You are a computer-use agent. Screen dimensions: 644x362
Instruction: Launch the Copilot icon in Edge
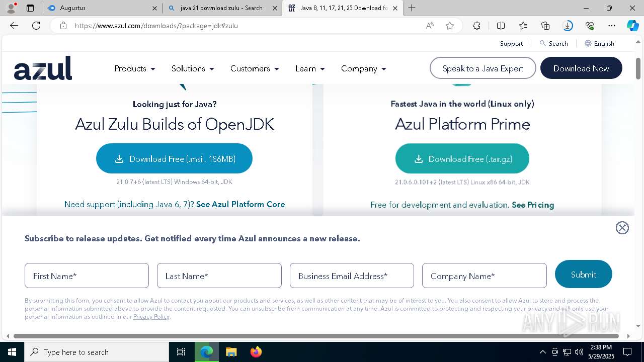click(x=632, y=26)
